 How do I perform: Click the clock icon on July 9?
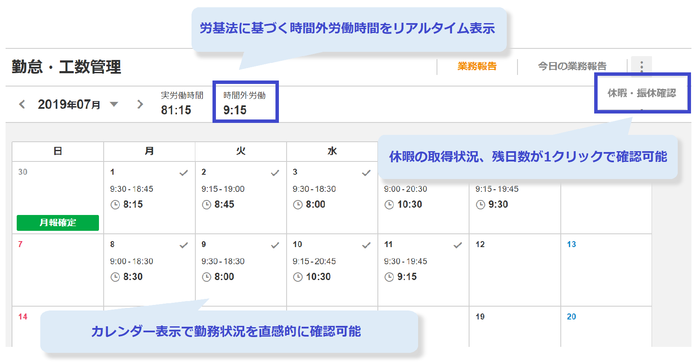[206, 277]
